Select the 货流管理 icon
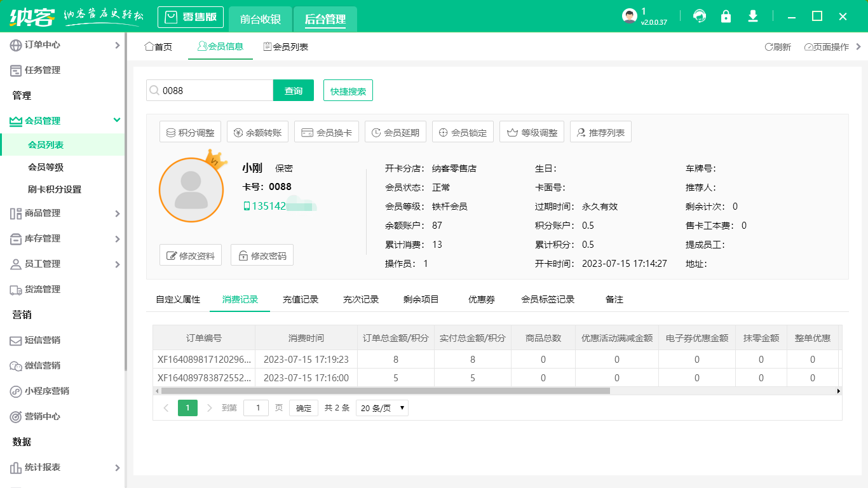The height and width of the screenshot is (488, 868). click(x=16, y=290)
